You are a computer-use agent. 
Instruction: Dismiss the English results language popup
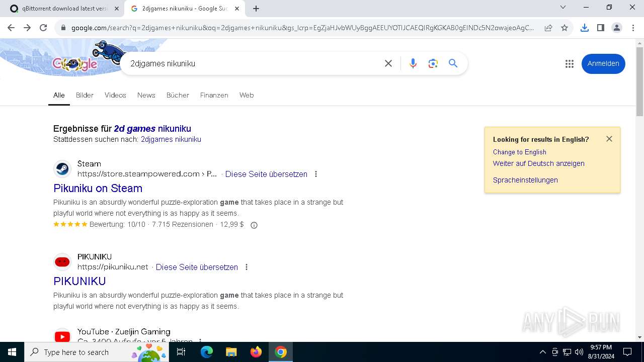pos(609,139)
